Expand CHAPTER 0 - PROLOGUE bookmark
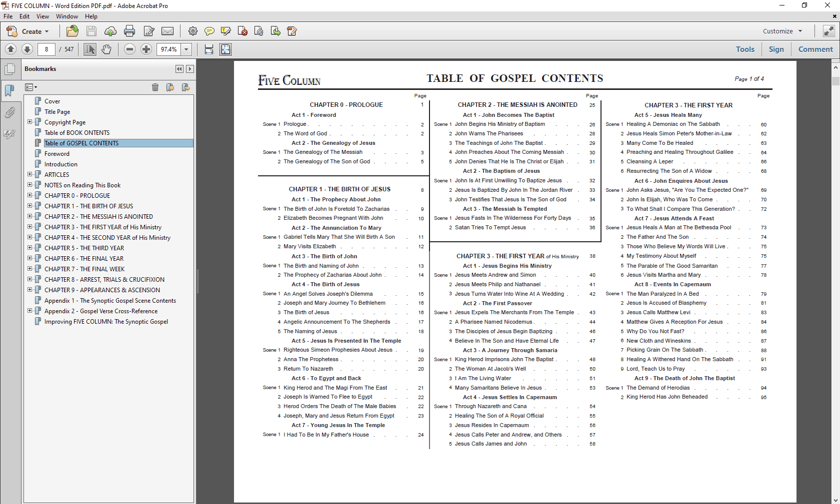Screen dimensions: 840x504 coord(29,195)
